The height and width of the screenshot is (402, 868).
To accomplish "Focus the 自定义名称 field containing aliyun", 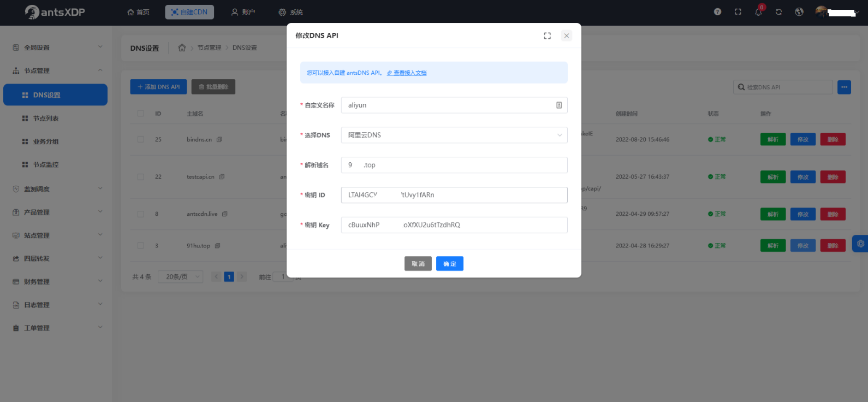I will tap(454, 105).
